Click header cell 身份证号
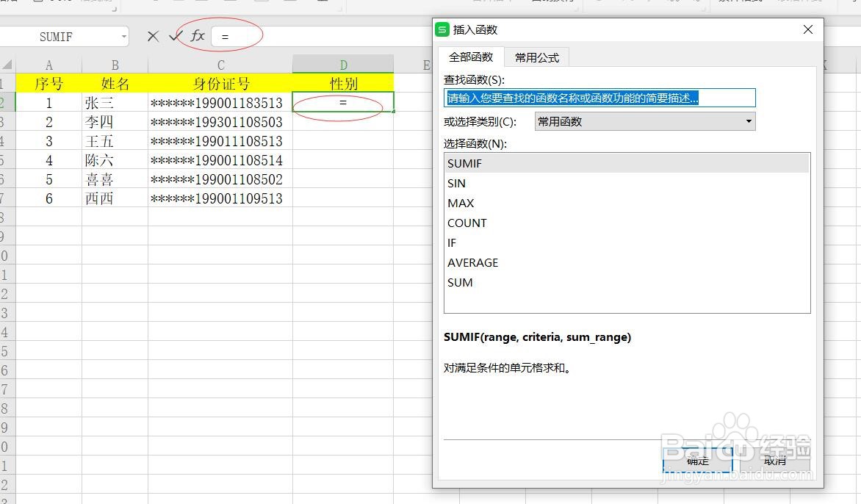 [220, 84]
